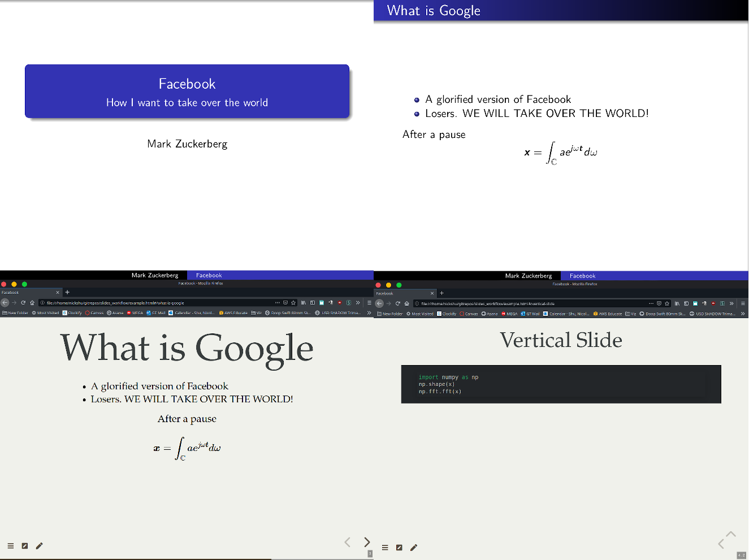Close the Facebook tab in the What is Google window
Screen dimensions: 749x560
tap(57, 292)
